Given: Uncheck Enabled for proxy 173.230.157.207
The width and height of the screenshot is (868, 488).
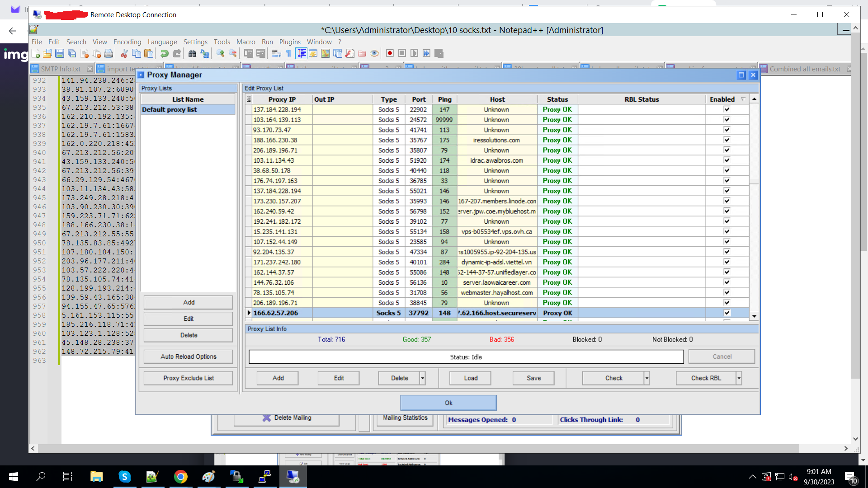Looking at the screenshot, I should coord(727,201).
